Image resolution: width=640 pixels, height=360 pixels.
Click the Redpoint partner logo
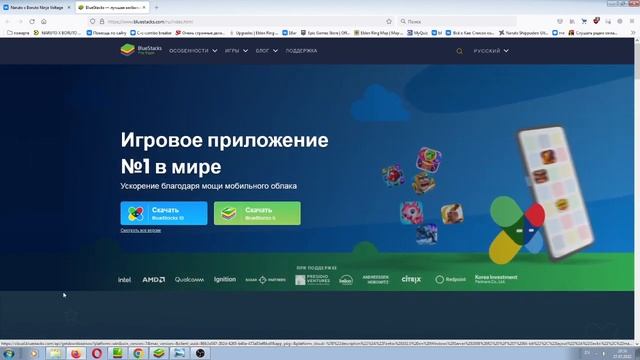(x=450, y=279)
